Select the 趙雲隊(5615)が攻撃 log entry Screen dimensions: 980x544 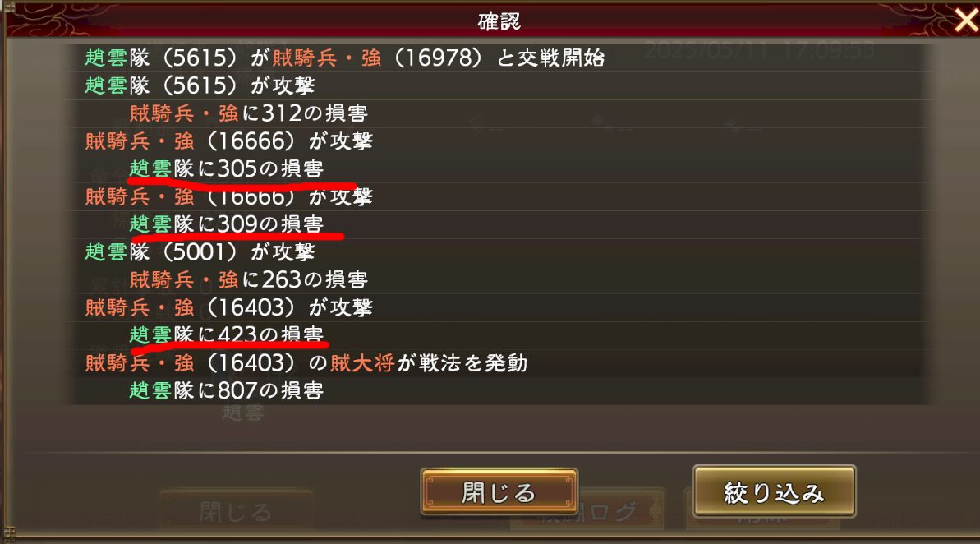click(x=200, y=85)
